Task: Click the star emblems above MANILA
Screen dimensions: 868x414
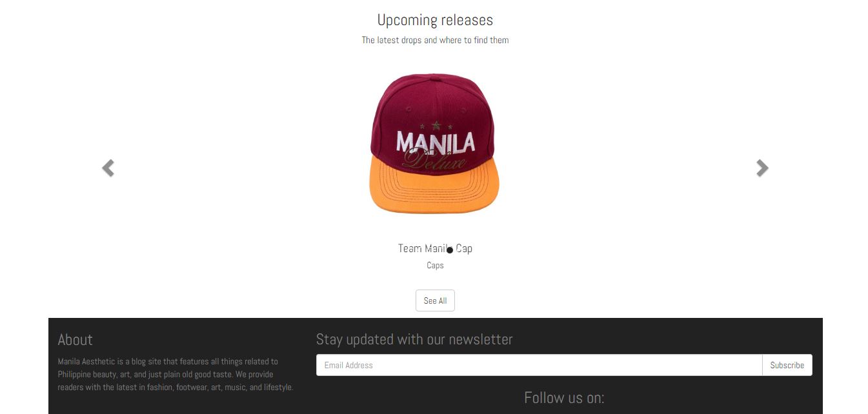Action: (x=436, y=125)
